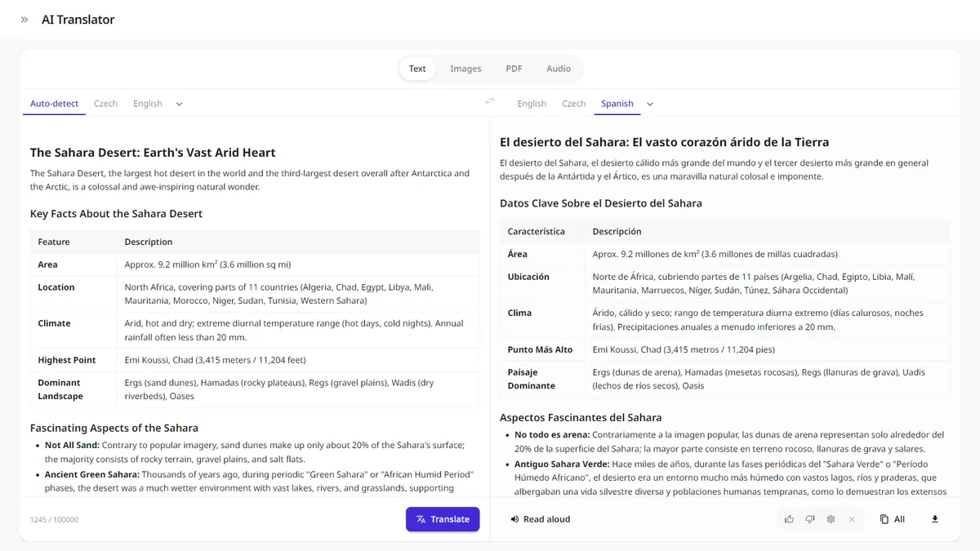
Task: Click 'Not All Sand:' bullet in source text
Action: (72, 445)
